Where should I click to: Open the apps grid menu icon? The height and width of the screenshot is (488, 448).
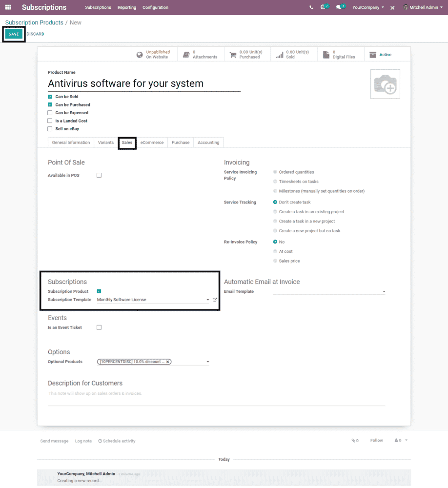(8, 7)
